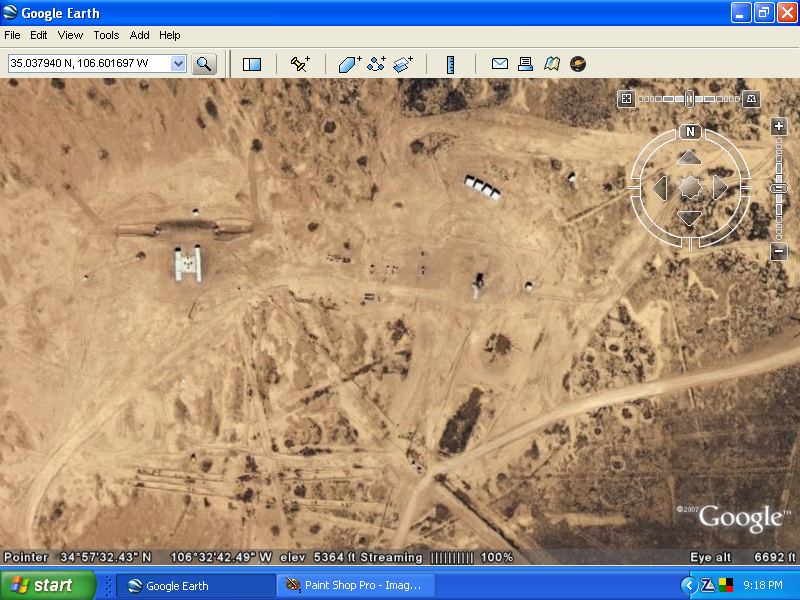Tilt to horizon view icon
Viewport: 800px width, 600px height.
pos(751,99)
